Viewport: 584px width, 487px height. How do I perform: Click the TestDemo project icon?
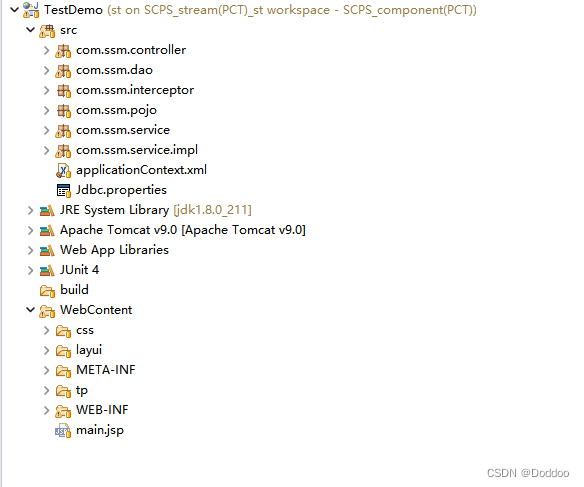pos(31,10)
